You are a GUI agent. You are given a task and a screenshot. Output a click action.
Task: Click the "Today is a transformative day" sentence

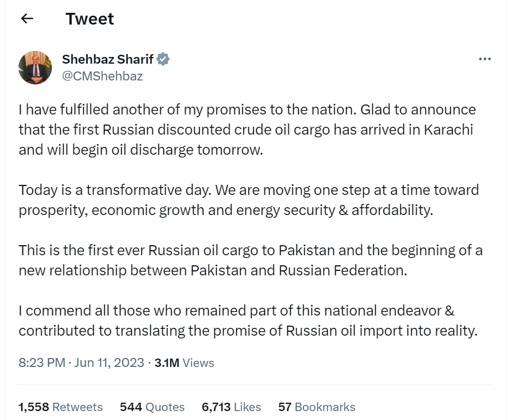coord(115,190)
